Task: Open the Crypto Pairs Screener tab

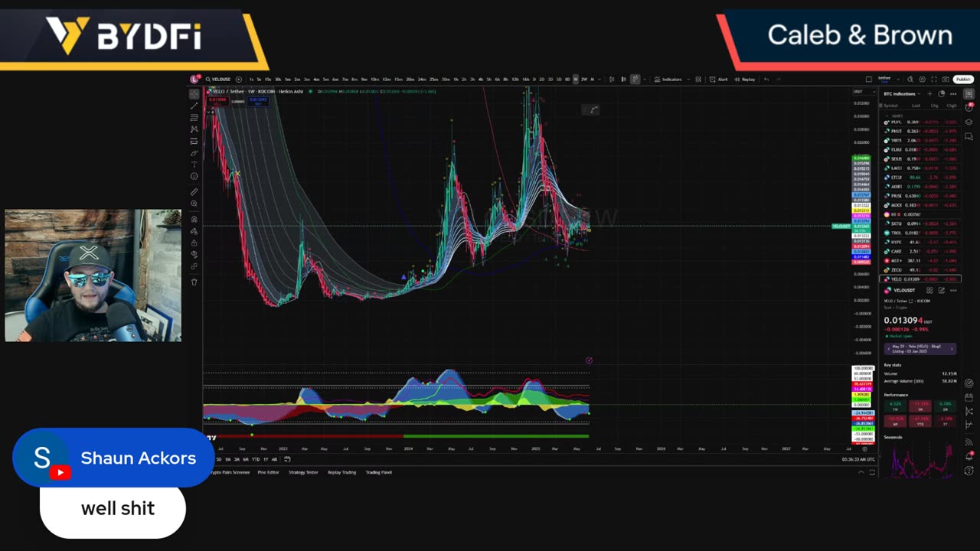Action: point(230,472)
